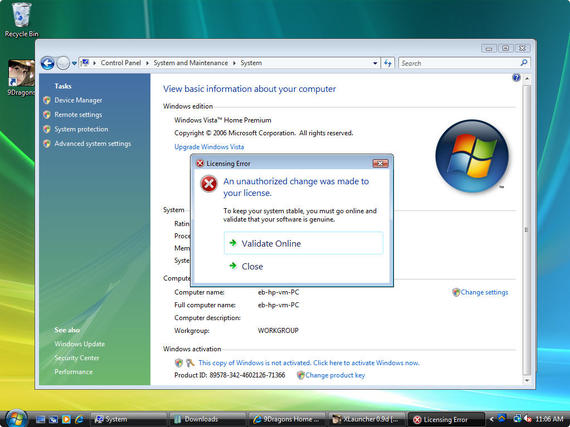Switch to System taskbar button
This screenshot has height=427, width=570.
128,419
